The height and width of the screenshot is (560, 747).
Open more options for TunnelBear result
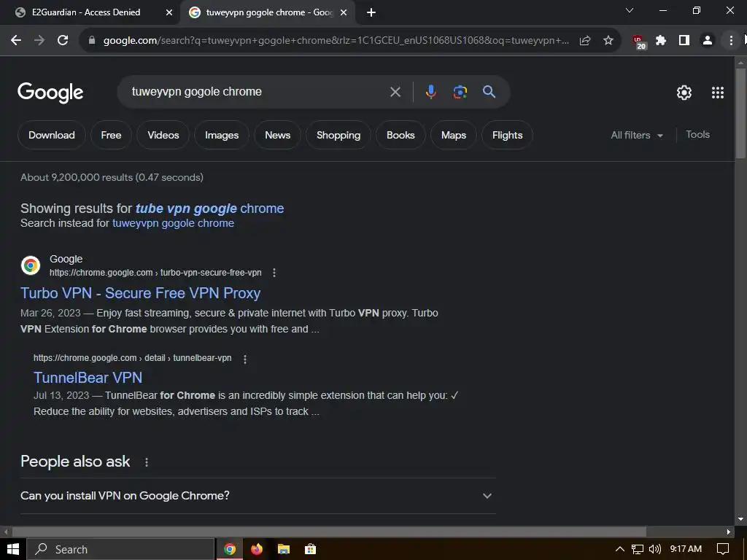coord(245,359)
